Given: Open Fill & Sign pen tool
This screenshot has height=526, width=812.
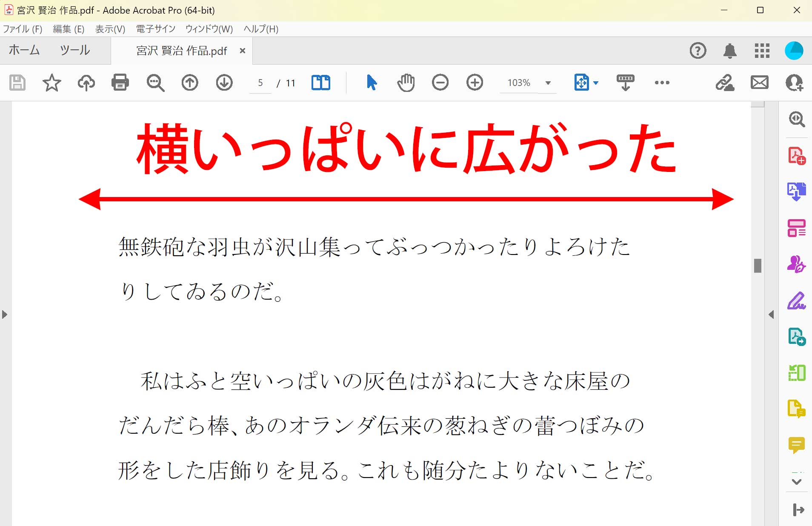Looking at the screenshot, I should [797, 301].
